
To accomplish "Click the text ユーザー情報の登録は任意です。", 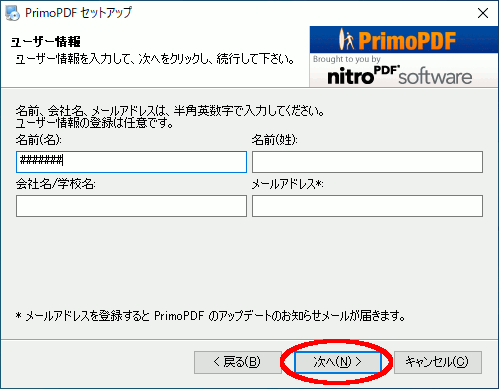I will point(95,123).
